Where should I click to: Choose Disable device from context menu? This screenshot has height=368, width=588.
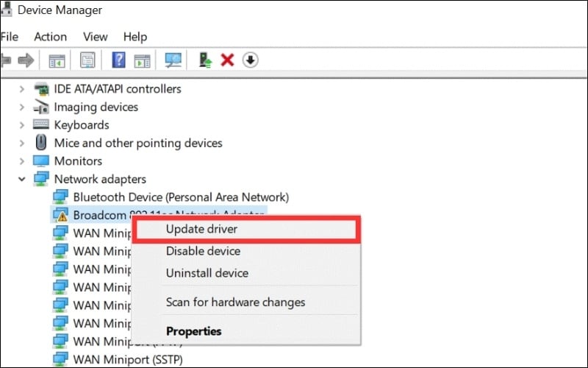(246, 251)
